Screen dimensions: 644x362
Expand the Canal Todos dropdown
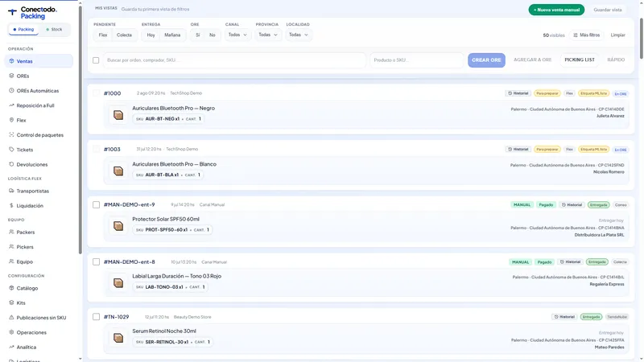[237, 35]
